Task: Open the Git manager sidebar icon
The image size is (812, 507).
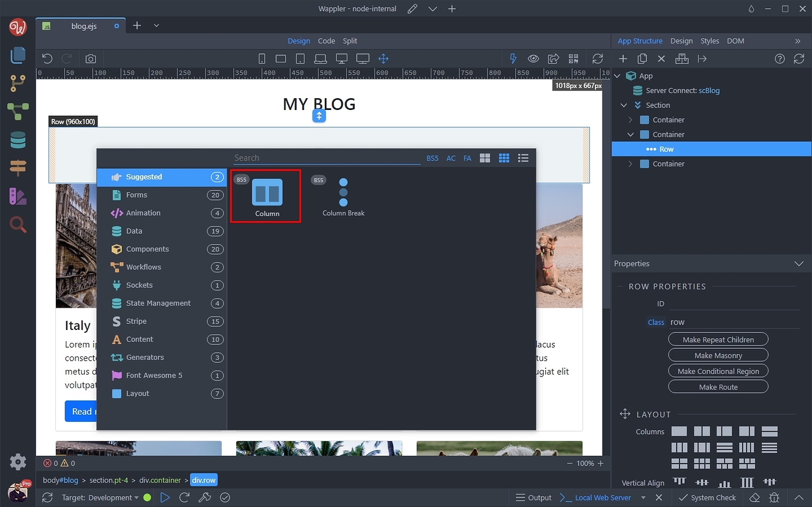Action: [17, 83]
